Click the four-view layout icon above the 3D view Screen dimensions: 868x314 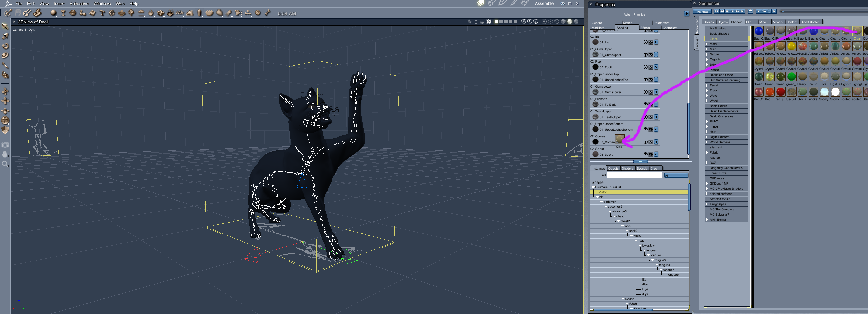point(511,22)
